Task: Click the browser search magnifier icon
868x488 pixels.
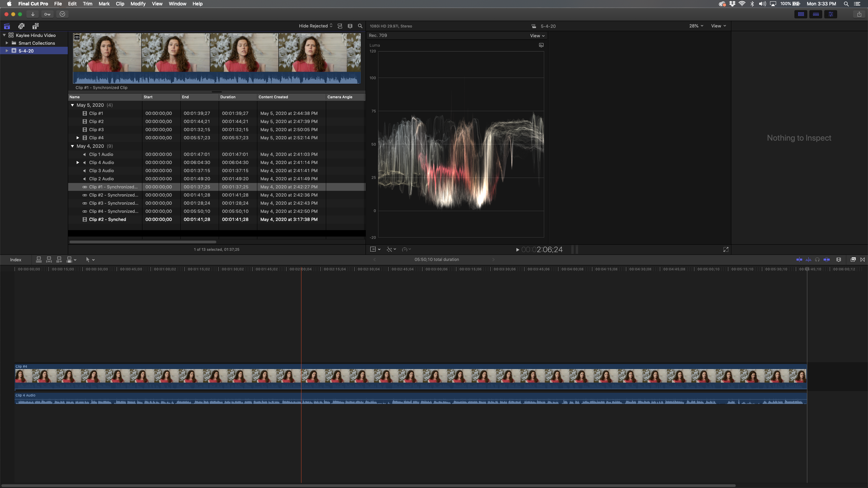Action: [x=360, y=26]
